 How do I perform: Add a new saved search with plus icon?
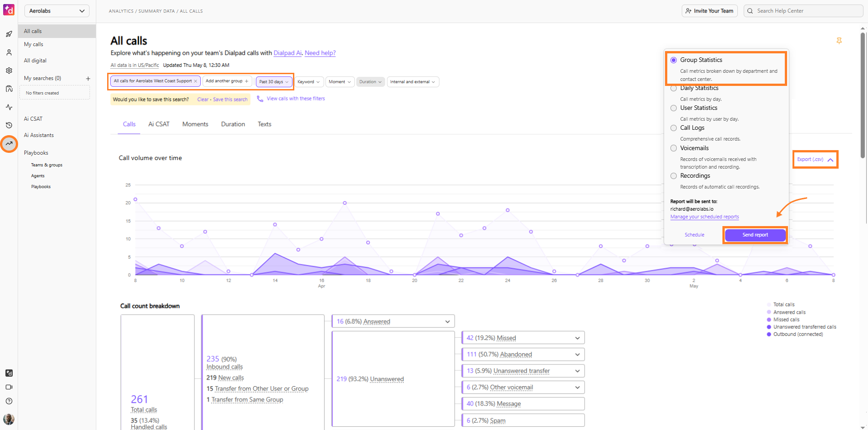[x=88, y=79]
